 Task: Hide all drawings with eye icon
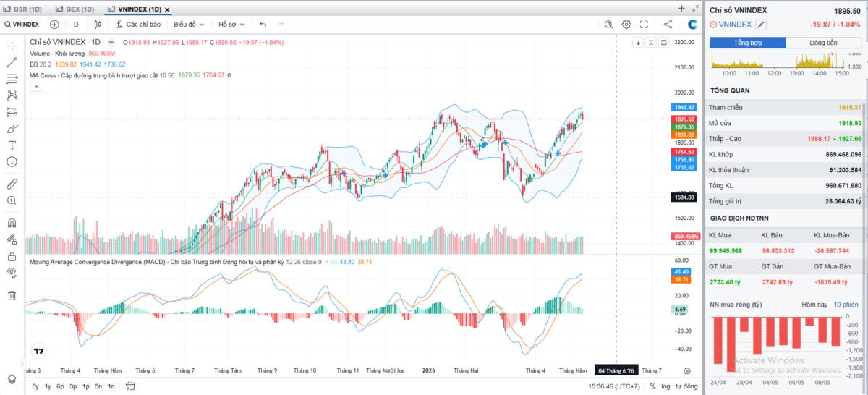(12, 272)
